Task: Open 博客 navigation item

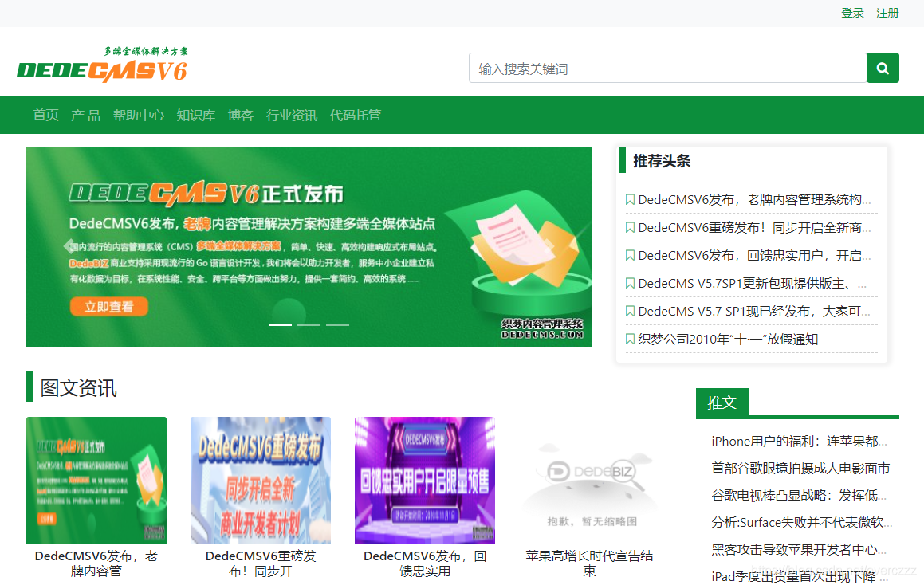Action: click(x=241, y=115)
